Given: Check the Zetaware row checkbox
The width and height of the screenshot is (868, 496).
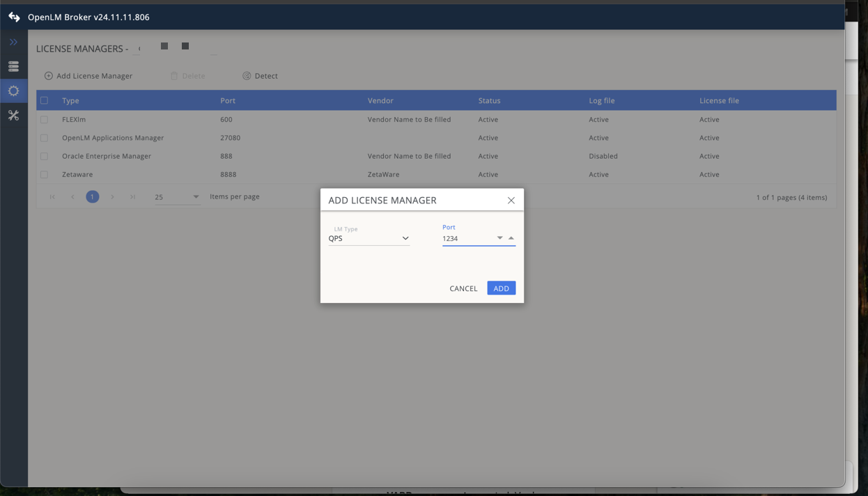Looking at the screenshot, I should [x=44, y=174].
